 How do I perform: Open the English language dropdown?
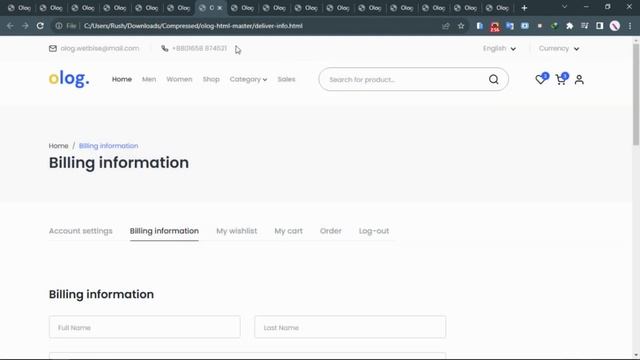(x=499, y=48)
